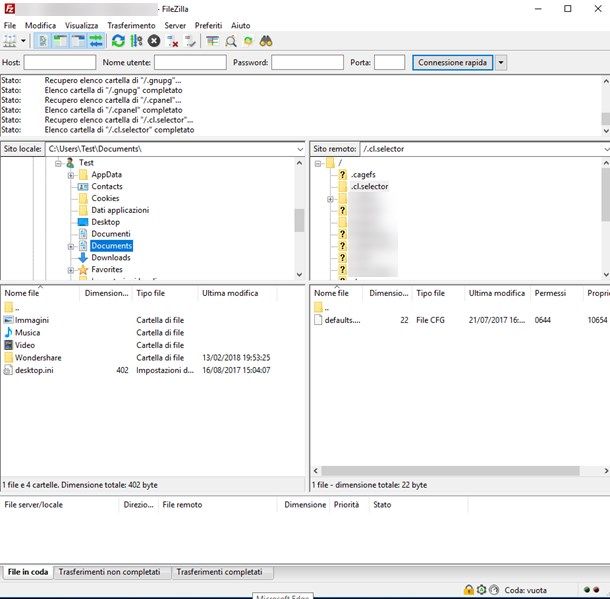The width and height of the screenshot is (610, 599).
Task: Toggle directory comparison icon
Action: [x=231, y=41]
